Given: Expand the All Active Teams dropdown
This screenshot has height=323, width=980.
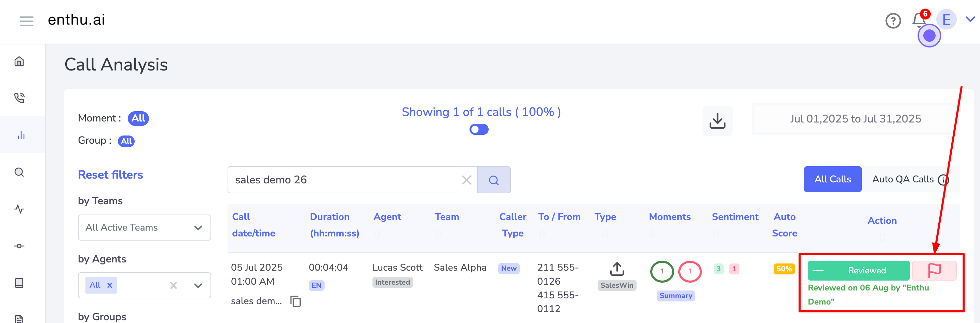Looking at the screenshot, I should click(x=144, y=228).
